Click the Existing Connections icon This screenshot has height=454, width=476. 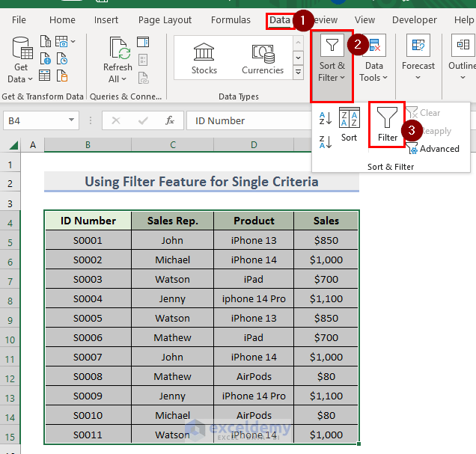[62, 76]
